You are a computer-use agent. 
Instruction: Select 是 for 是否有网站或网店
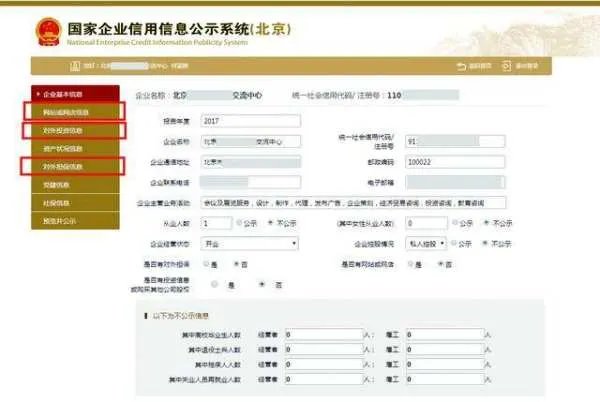410,264
